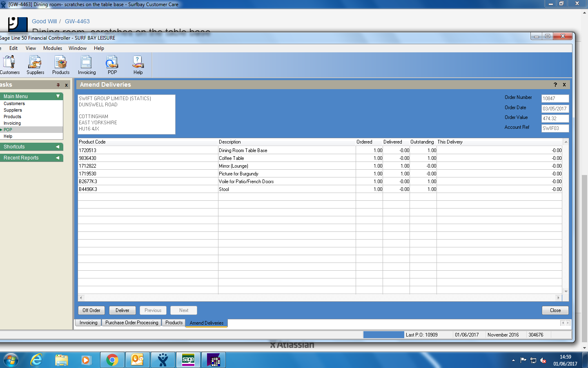The height and width of the screenshot is (368, 588).
Task: Open the POP toolbar icon
Action: coord(112,65)
